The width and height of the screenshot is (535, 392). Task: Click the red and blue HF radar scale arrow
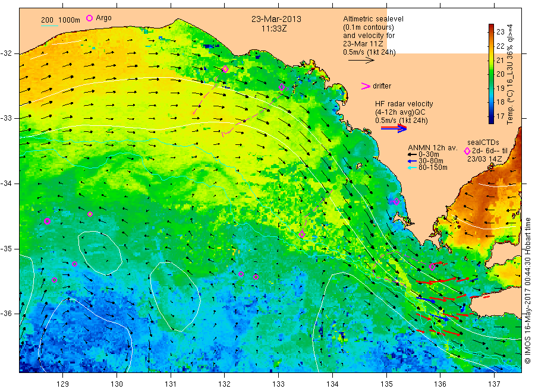394,128
